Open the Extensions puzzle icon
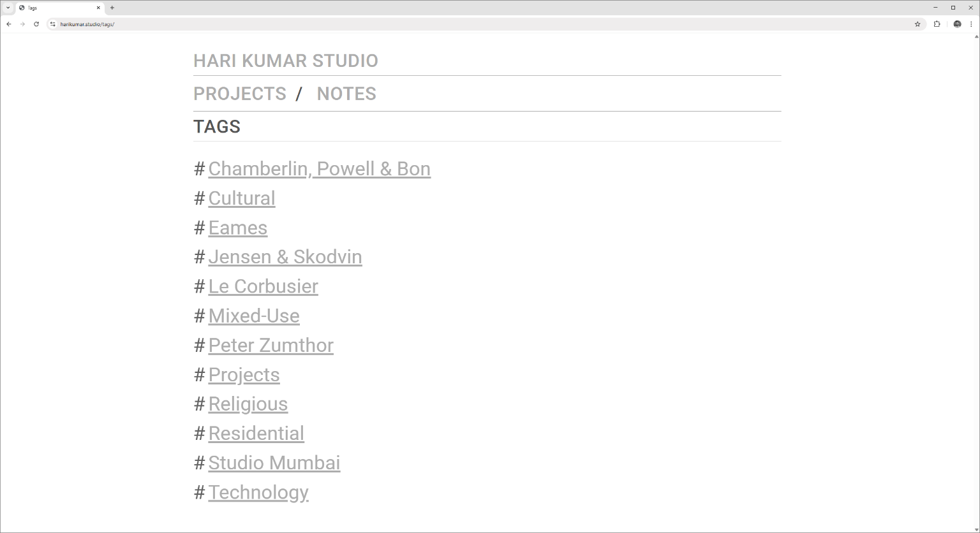980x533 pixels. [x=937, y=24]
